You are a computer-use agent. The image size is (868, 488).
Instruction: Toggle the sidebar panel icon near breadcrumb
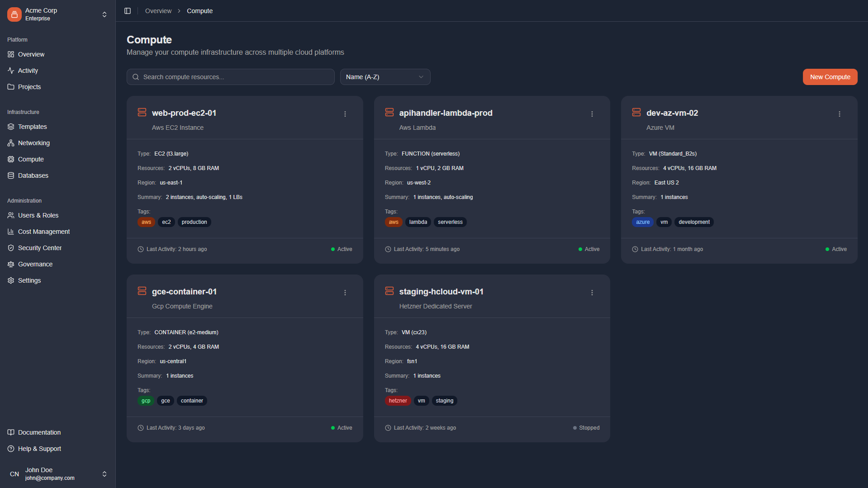click(127, 10)
